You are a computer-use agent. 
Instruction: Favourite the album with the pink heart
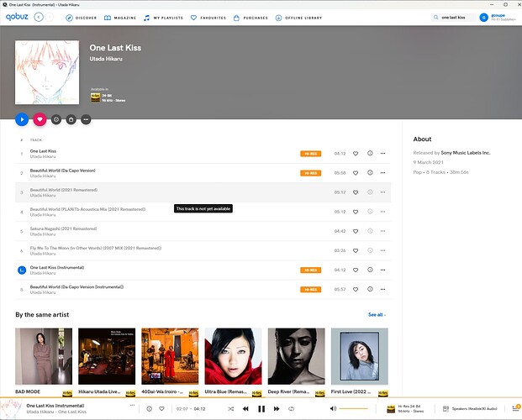tap(39, 119)
